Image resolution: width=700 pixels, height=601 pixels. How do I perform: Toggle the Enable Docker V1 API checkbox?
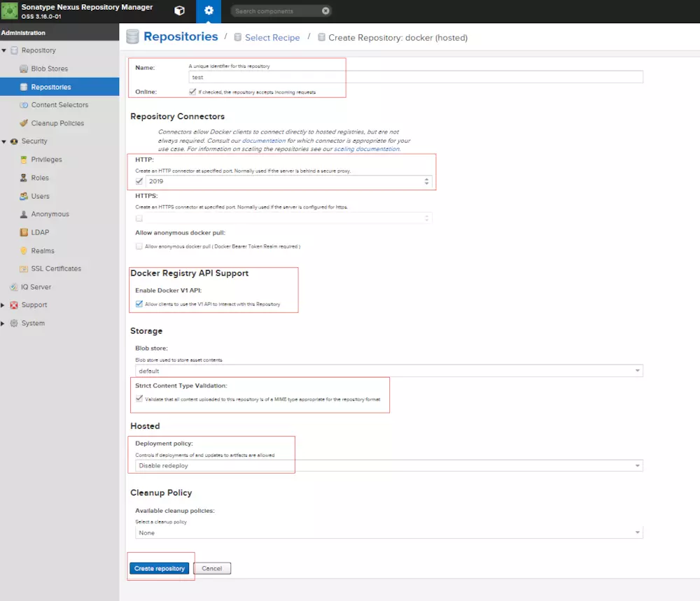[x=139, y=304]
